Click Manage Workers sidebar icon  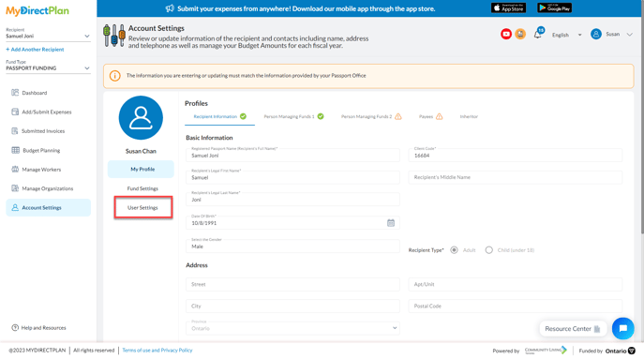(15, 170)
